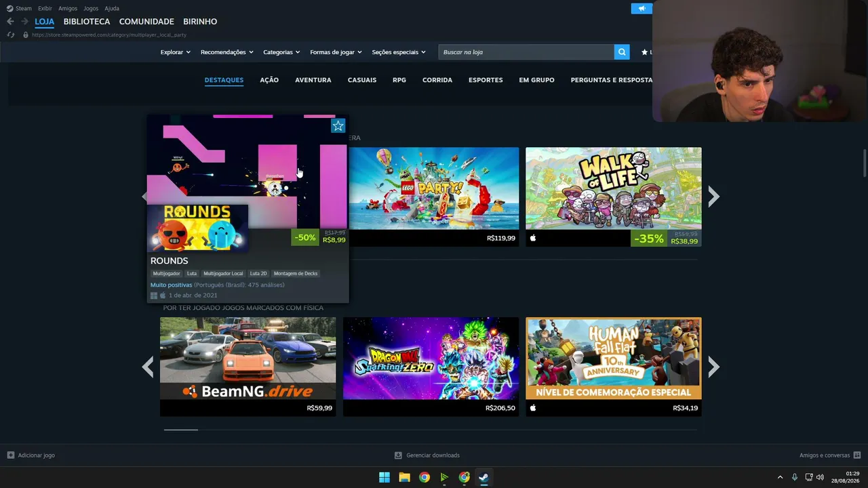Open the friends chat icon at bottom right

pyautogui.click(x=857, y=455)
